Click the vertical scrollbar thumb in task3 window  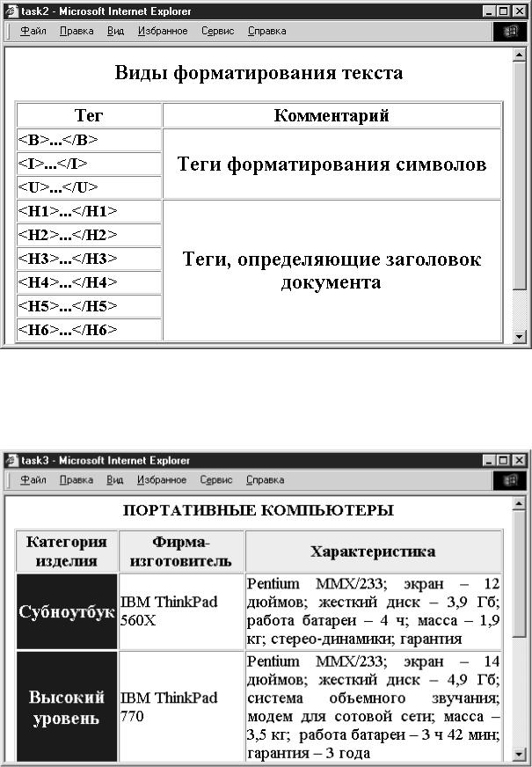click(520, 573)
